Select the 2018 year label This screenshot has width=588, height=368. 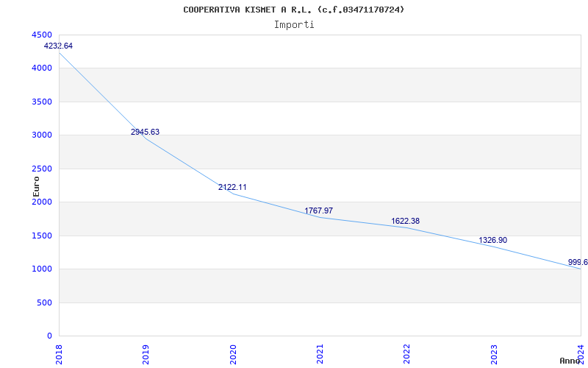click(60, 353)
